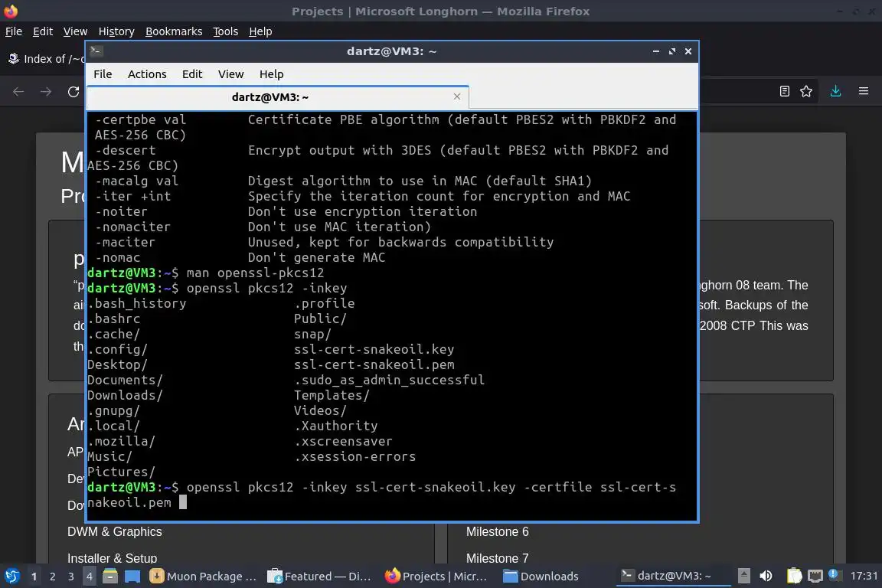Open Firefox History menu
882x588 pixels.
pyautogui.click(x=116, y=31)
